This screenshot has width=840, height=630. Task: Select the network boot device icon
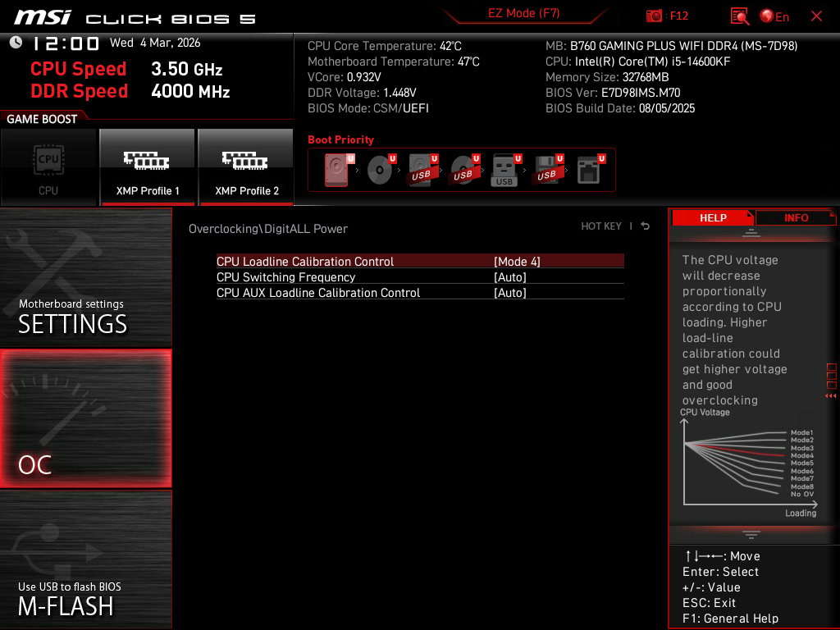coord(591,170)
